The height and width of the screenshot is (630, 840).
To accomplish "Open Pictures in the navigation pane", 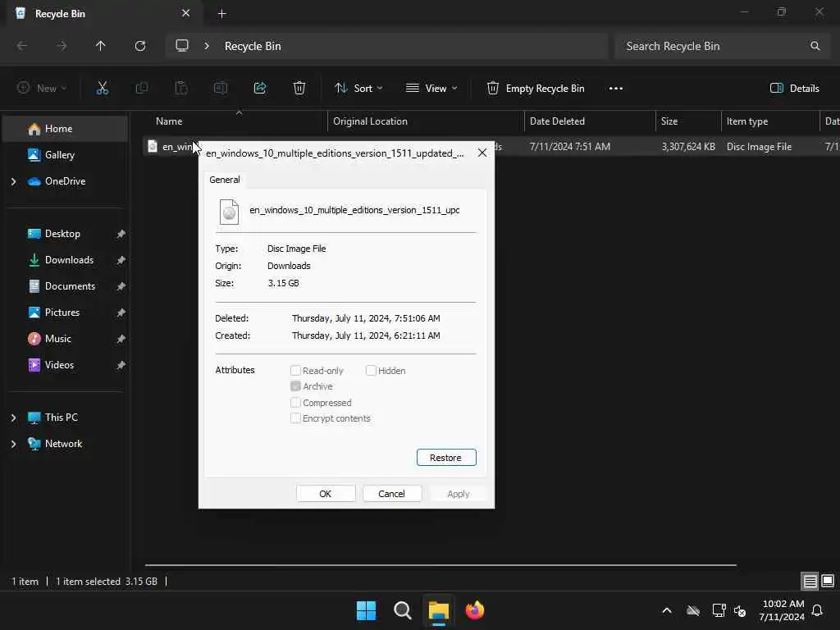I will tap(66, 313).
